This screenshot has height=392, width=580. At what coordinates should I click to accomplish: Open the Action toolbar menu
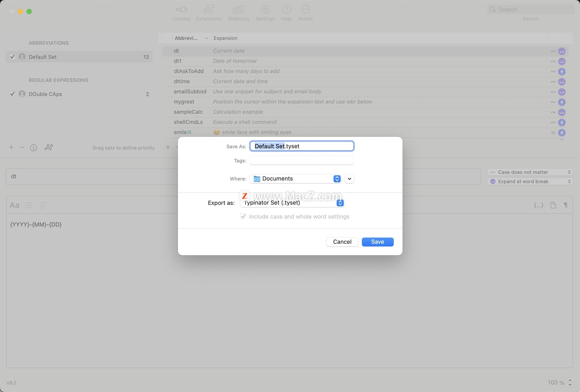tap(305, 13)
